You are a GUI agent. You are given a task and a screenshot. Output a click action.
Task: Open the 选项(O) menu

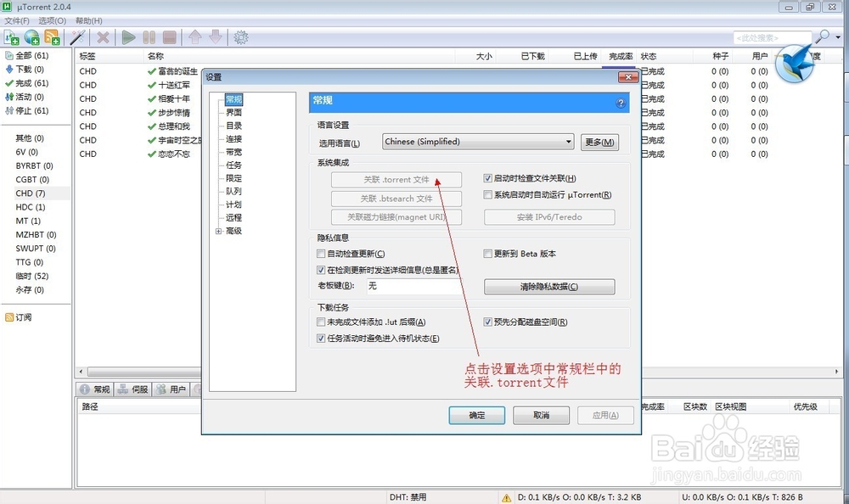[x=52, y=20]
